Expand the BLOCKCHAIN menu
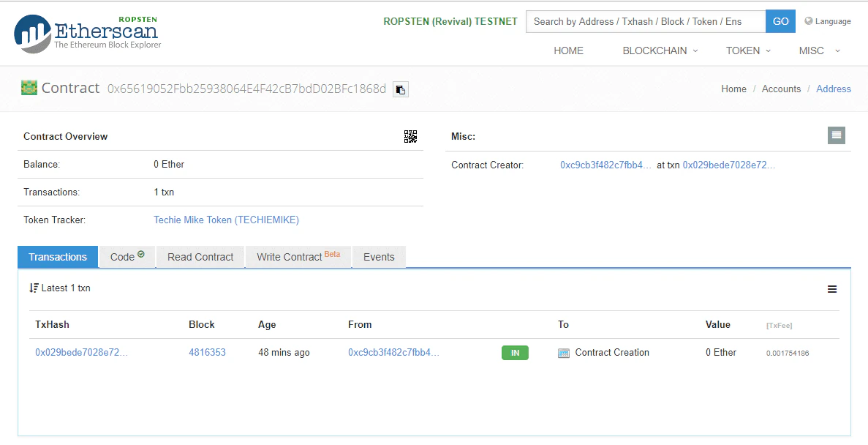Image resolution: width=868 pixels, height=445 pixels. pos(660,51)
